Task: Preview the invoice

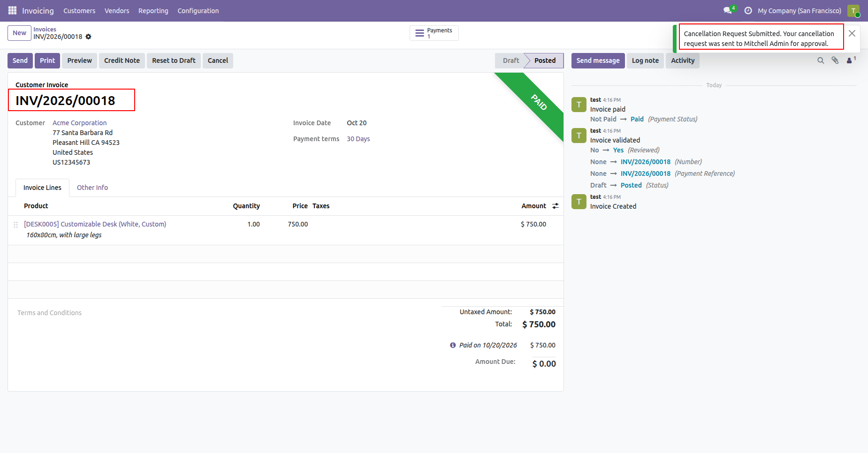Action: coord(79,60)
